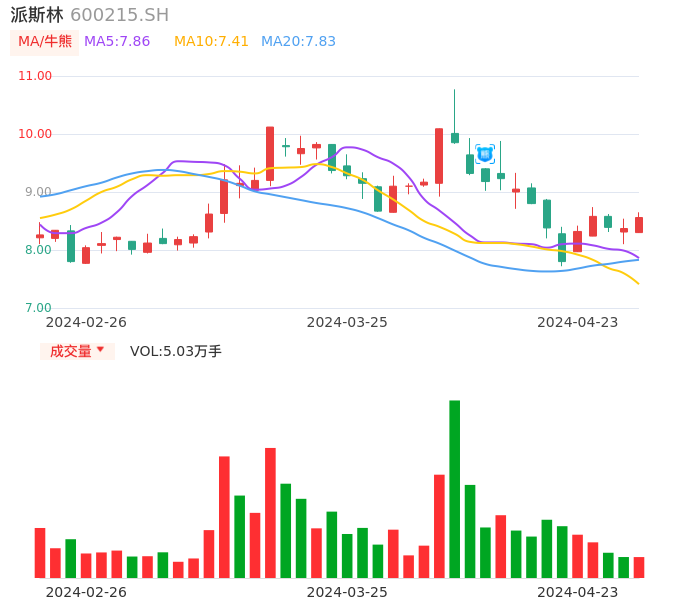The width and height of the screenshot is (686, 606).
Task: Click the 7.00 price axis label
Action: (38, 308)
